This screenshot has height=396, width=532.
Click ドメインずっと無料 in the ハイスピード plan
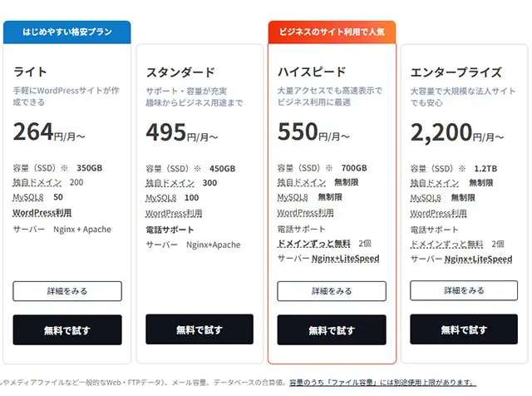click(313, 244)
